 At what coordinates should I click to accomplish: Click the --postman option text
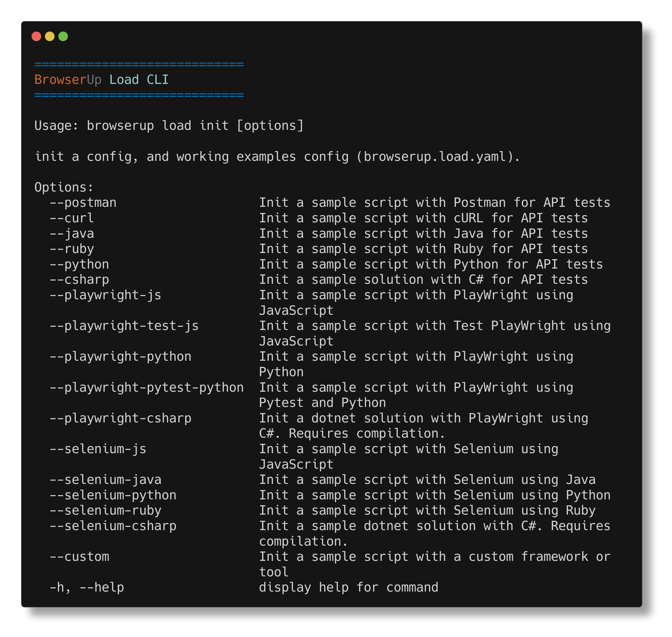click(x=83, y=203)
